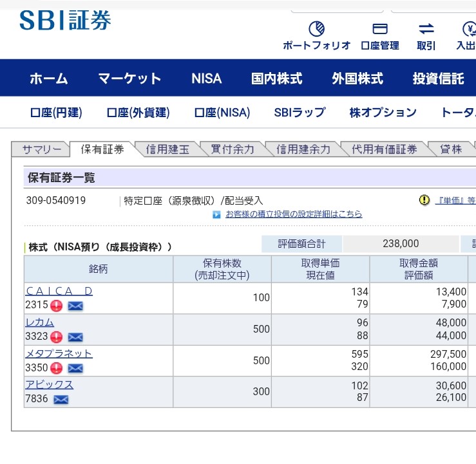This screenshot has height=464, width=476.
Task: Click the yen deposit icon
Action: (468, 29)
